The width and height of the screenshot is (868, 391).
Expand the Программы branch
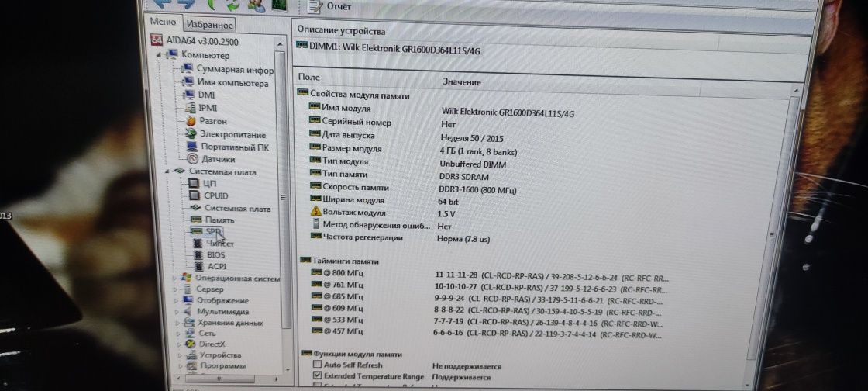(x=181, y=366)
